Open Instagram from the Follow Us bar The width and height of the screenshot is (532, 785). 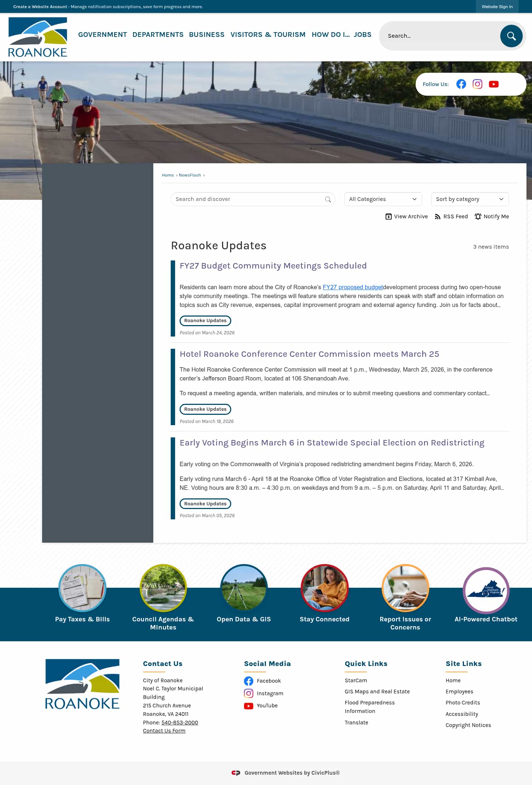pos(477,84)
